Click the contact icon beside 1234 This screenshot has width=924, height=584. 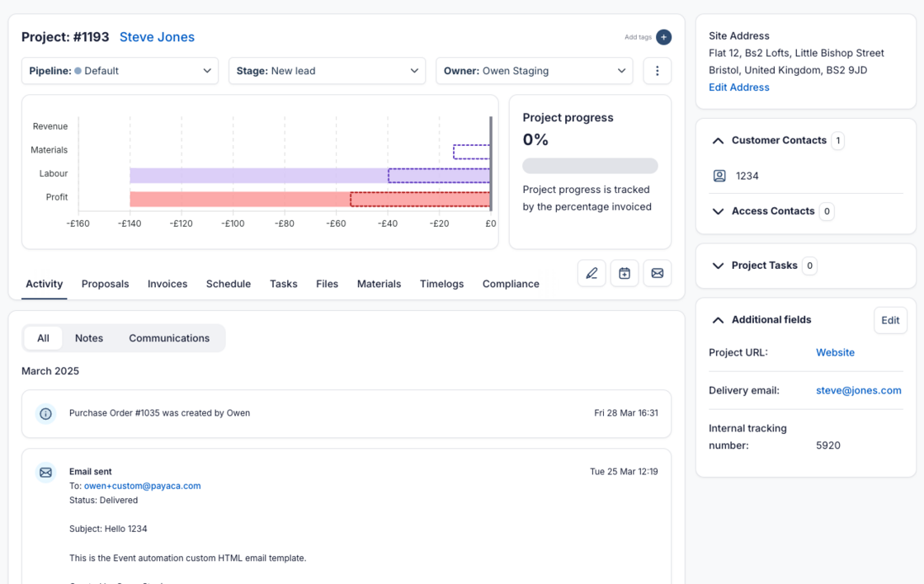[719, 176]
